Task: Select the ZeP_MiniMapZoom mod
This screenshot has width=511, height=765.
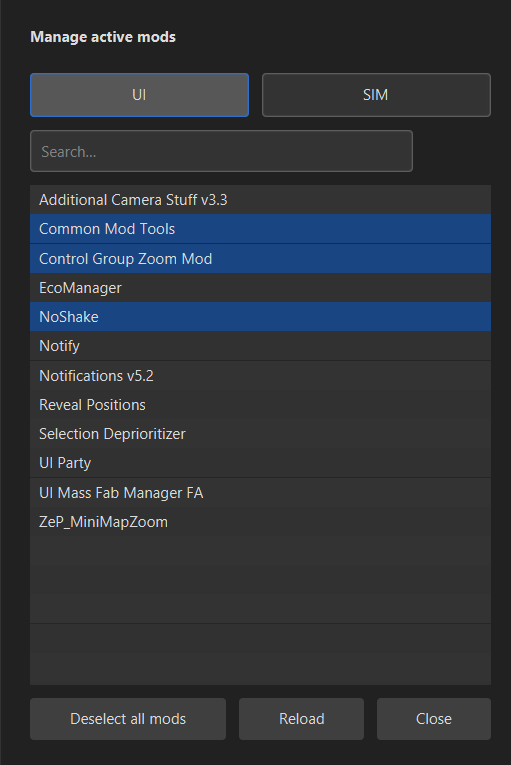Action: [x=261, y=522]
